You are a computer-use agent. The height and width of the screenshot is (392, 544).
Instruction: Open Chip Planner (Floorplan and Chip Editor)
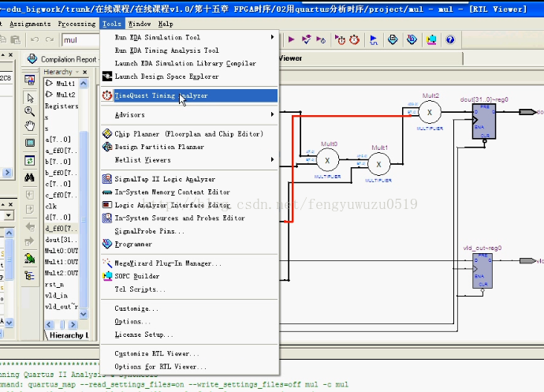pyautogui.click(x=189, y=133)
